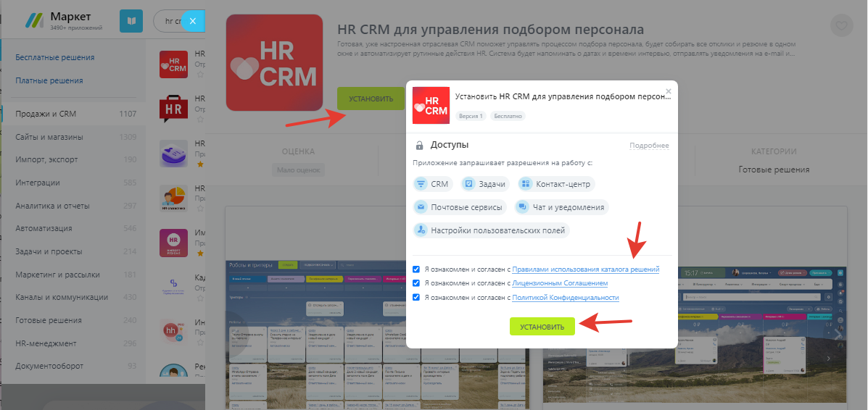Open the pink HR импорт резюме result icon
This screenshot has width=868, height=410.
[x=173, y=243]
